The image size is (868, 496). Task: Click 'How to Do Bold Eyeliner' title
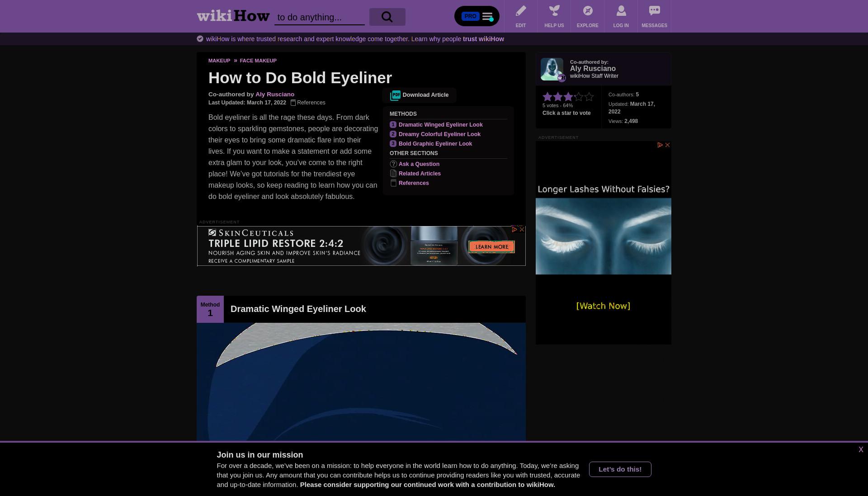click(300, 78)
